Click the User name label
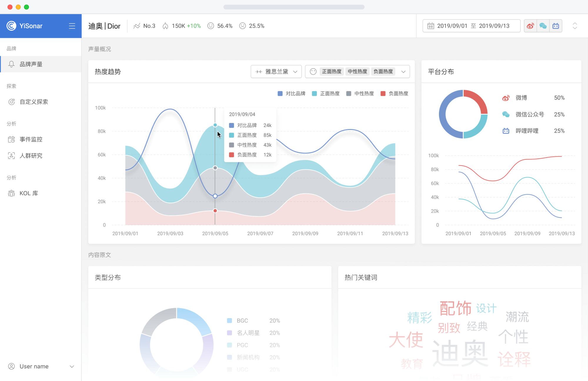The height and width of the screenshot is (381, 588). coord(34,366)
